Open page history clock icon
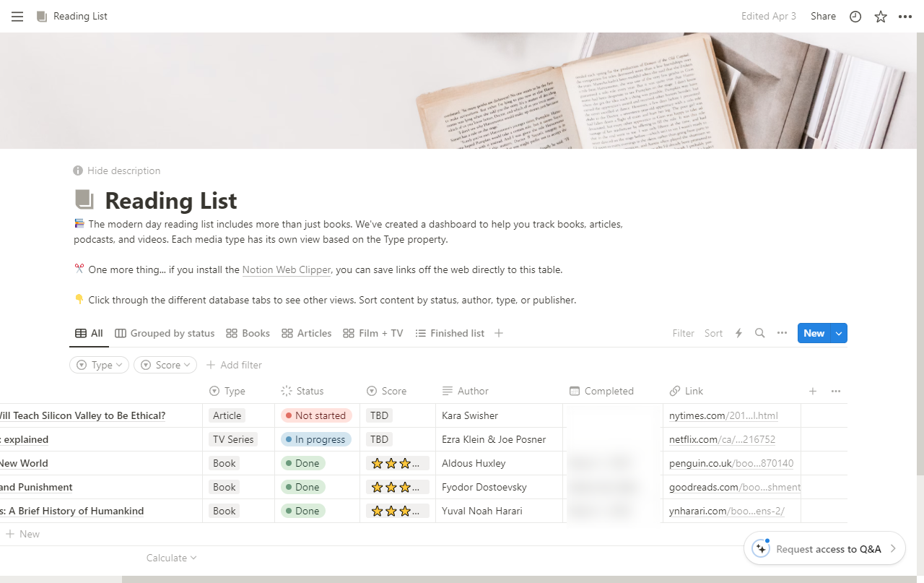This screenshot has height=583, width=924. 855,17
